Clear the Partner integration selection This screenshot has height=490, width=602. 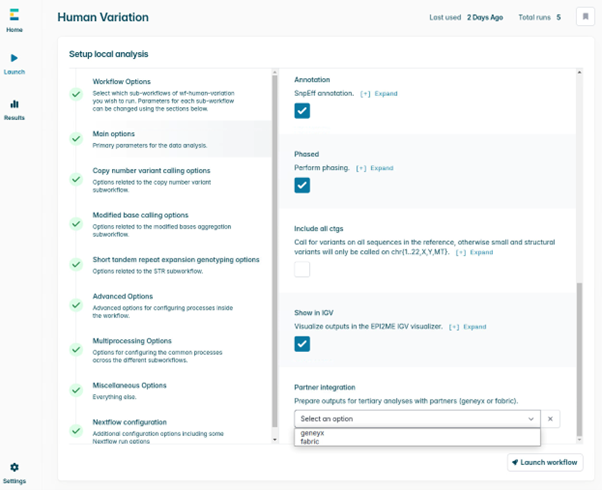(x=550, y=419)
